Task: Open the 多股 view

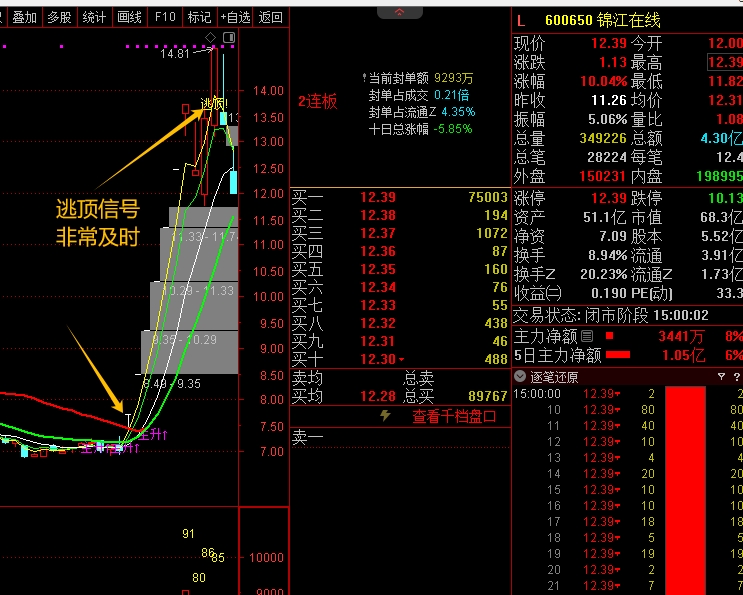Action: 59,18
